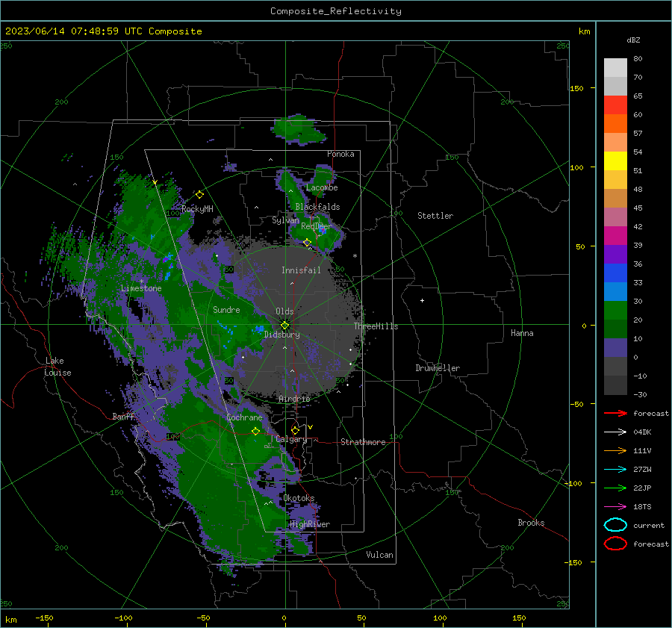The height and width of the screenshot is (628, 672).
Task: Select the Ponoka city label
Action: [340, 154]
